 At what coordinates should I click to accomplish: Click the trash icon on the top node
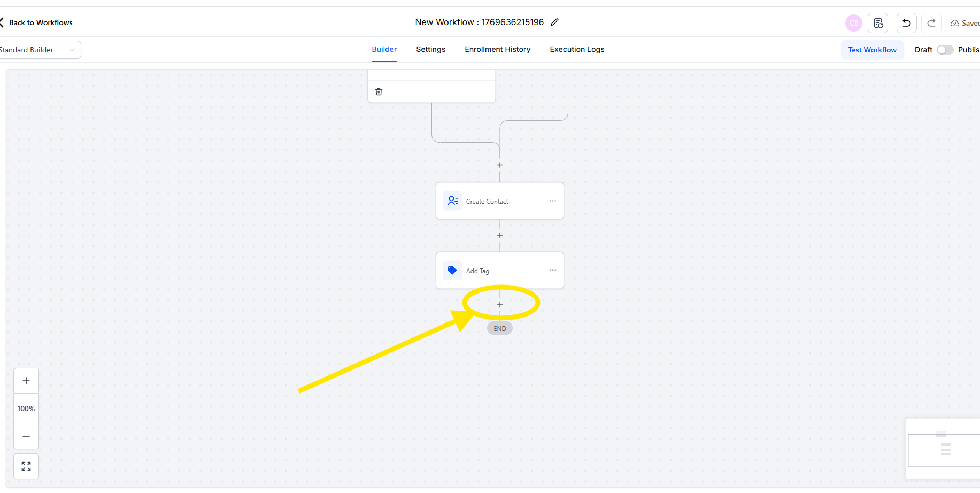tap(379, 91)
